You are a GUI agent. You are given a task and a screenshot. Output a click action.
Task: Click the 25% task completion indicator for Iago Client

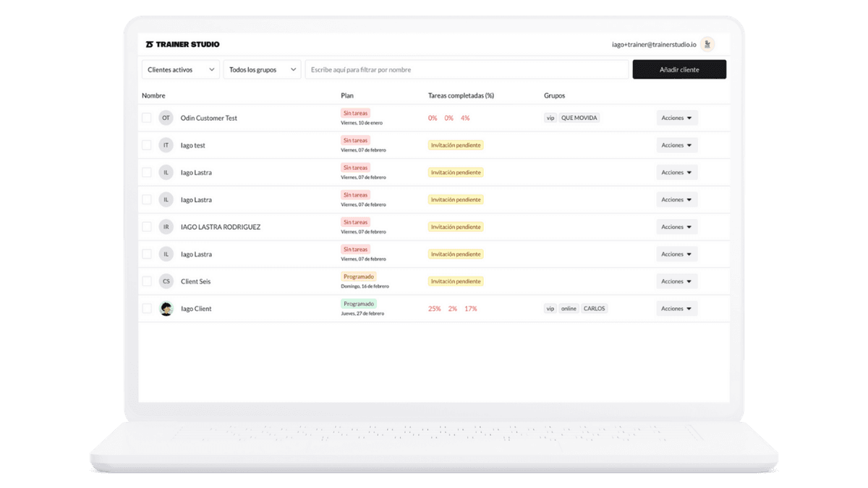(x=434, y=308)
